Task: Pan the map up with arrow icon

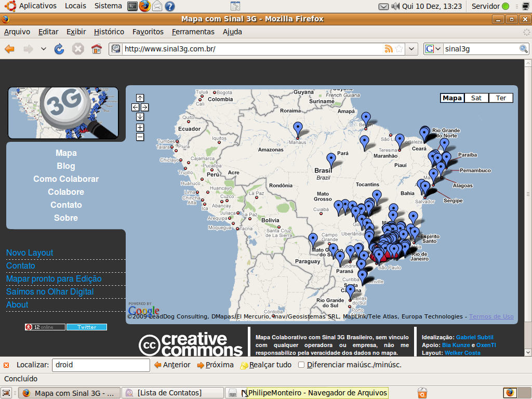Action: 140,98
